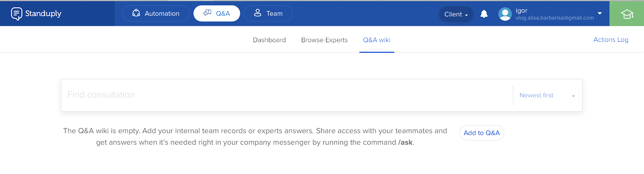Open the Browse Experts tab

tap(324, 40)
